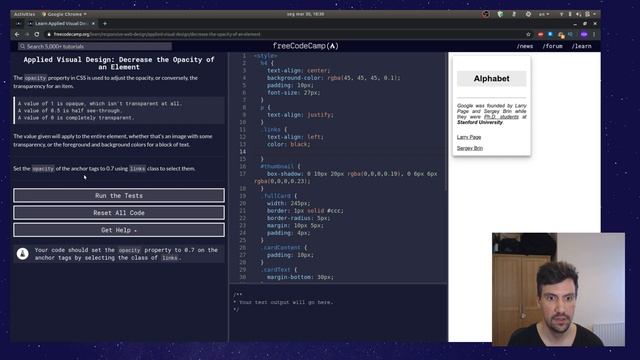Click the code line 'text-align: justify;'
The height and width of the screenshot is (360, 640).
[300, 115]
